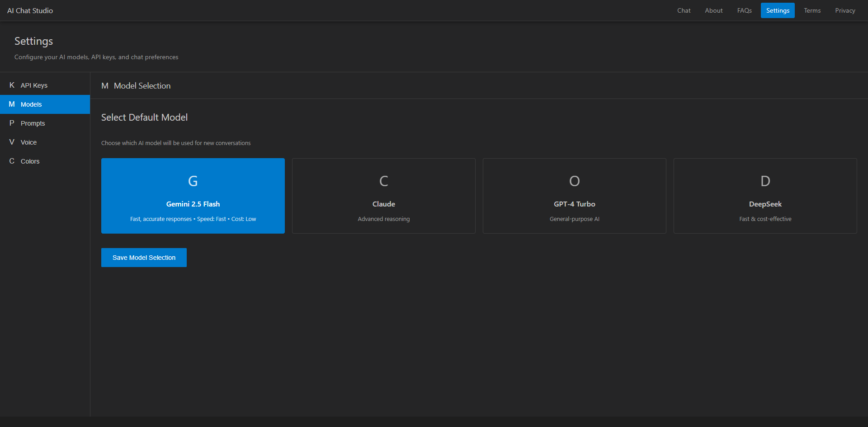Select GPT-4 Turbo as default model
Viewport: 868px width, 427px height.
tap(574, 196)
